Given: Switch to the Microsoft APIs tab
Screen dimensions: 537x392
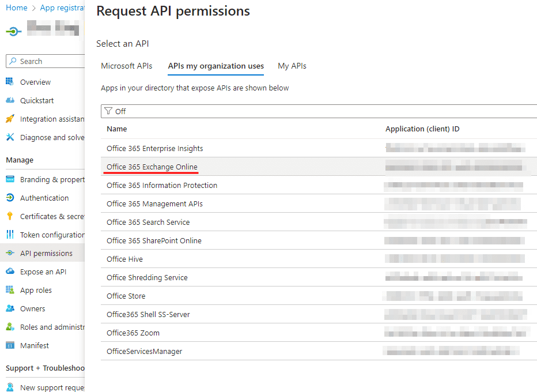Looking at the screenshot, I should (x=126, y=66).
